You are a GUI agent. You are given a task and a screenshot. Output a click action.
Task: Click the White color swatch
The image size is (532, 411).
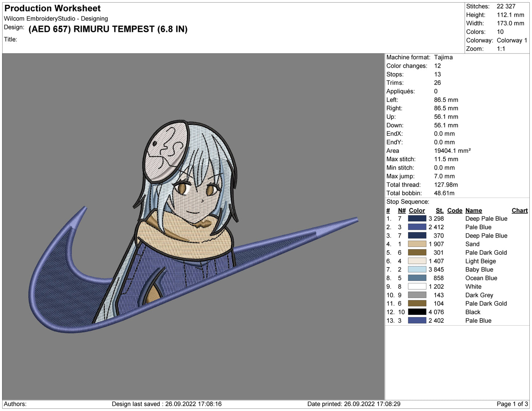tap(417, 286)
